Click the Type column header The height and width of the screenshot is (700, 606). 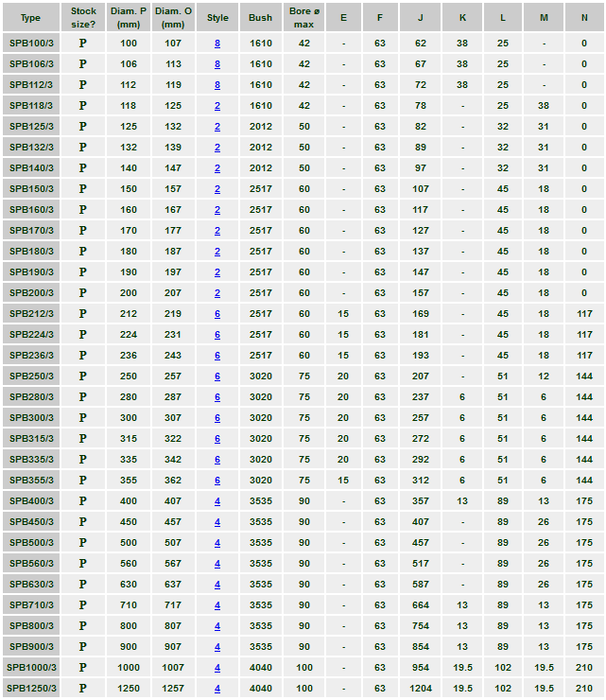pos(31,17)
